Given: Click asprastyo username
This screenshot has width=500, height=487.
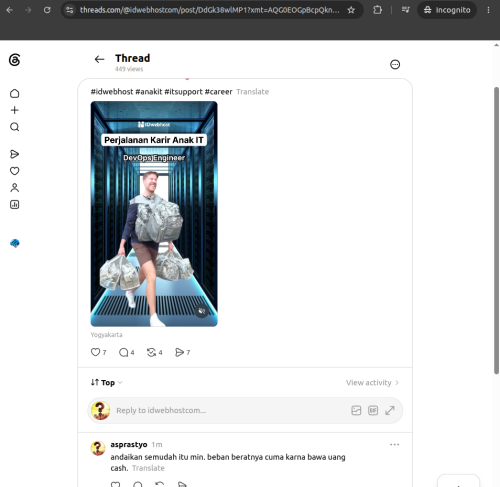Looking at the screenshot, I should tap(129, 444).
